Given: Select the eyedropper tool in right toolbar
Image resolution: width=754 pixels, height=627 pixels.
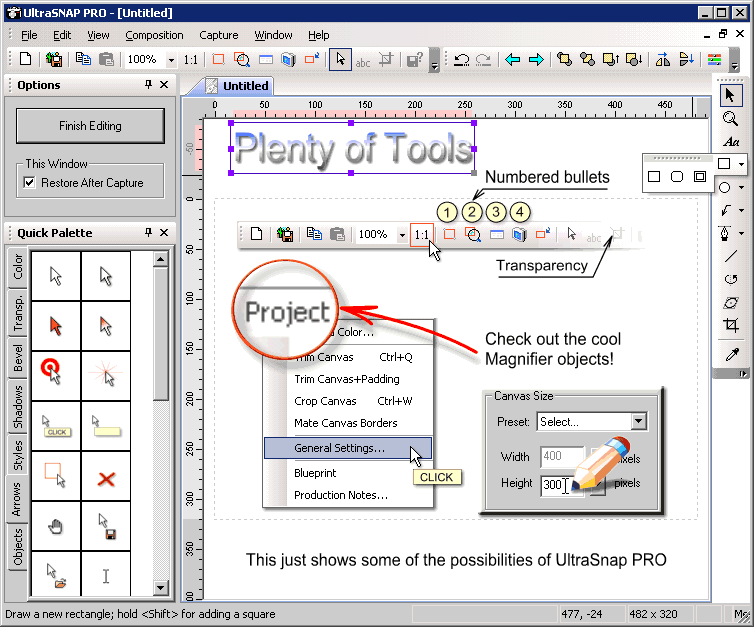Looking at the screenshot, I should 732,355.
